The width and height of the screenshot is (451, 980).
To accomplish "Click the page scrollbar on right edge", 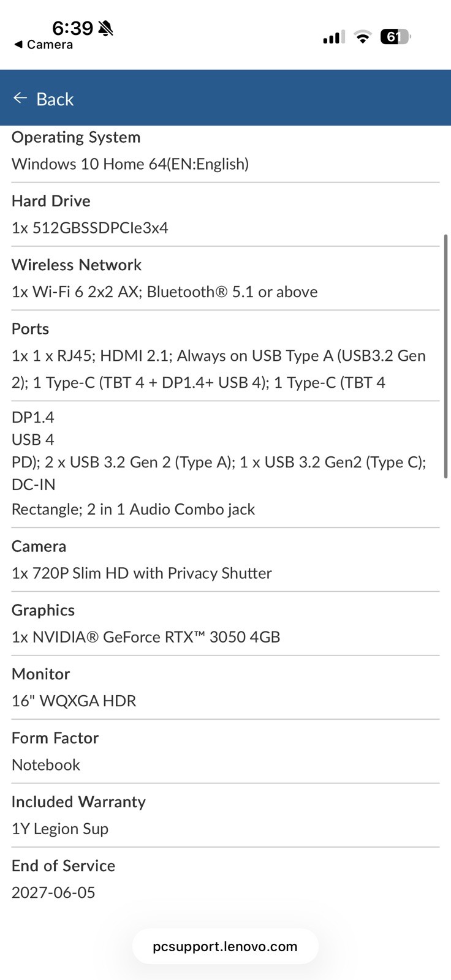I will pos(445,356).
